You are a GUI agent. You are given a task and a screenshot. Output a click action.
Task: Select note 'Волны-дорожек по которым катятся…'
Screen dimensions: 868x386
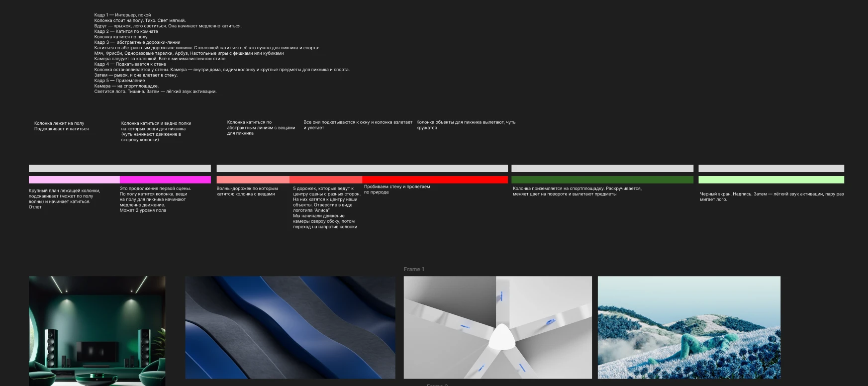[x=247, y=191]
